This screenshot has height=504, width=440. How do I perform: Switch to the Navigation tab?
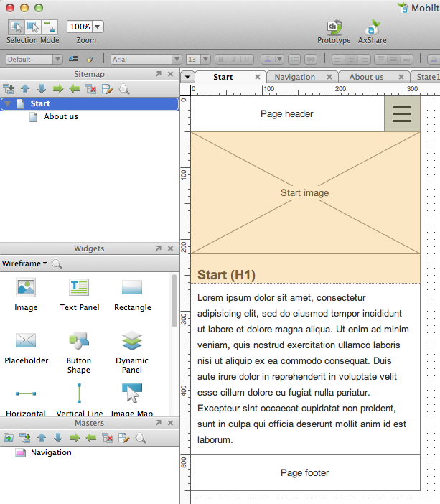point(295,77)
